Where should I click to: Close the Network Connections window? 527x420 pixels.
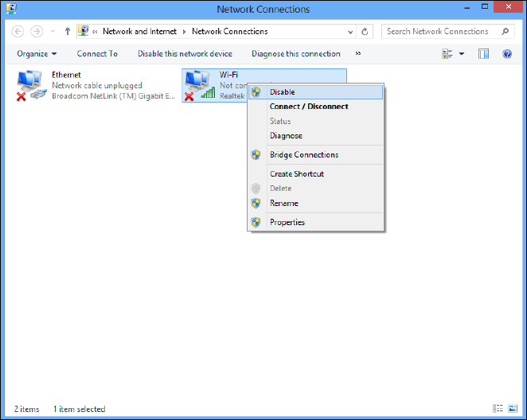pos(508,6)
